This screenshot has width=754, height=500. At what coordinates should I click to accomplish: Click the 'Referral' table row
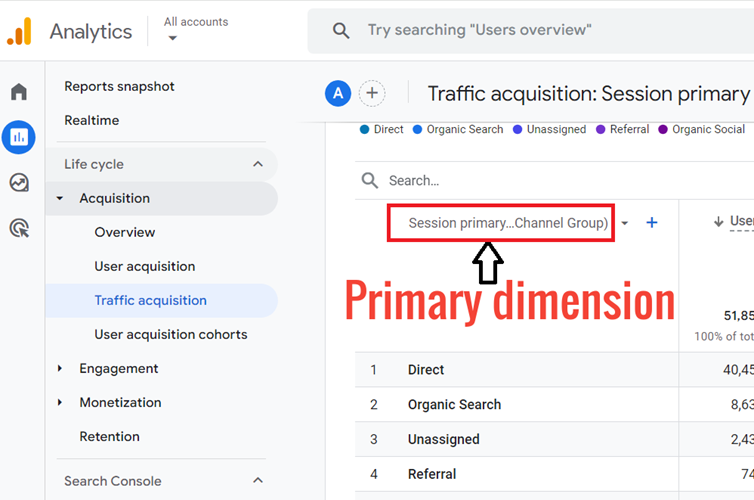pos(554,474)
